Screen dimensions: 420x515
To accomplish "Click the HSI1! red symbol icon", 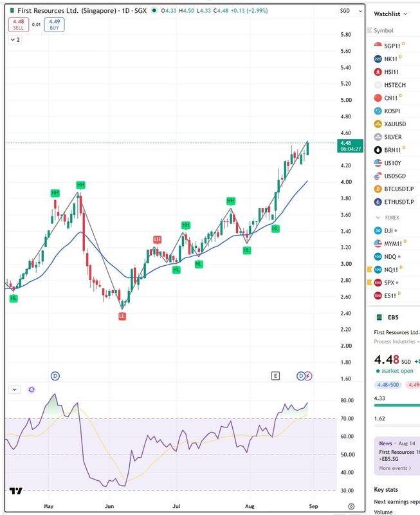I will (378, 72).
